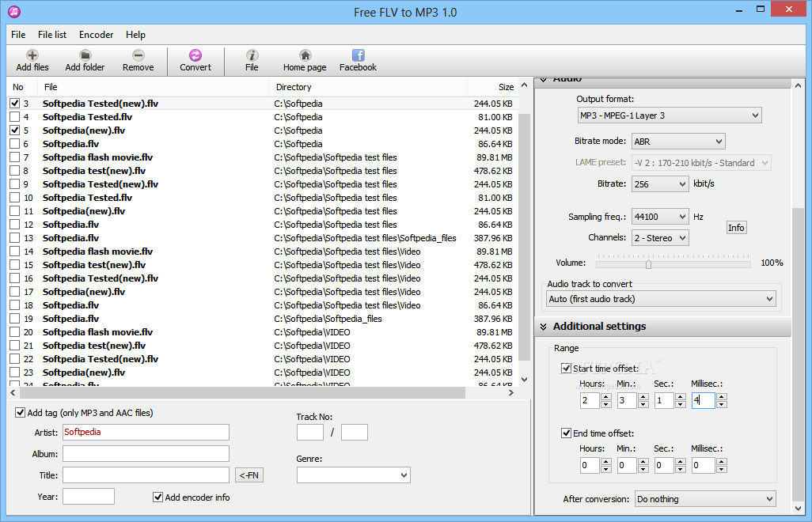812x522 pixels.
Task: Open the Sampling freq. dropdown
Action: [660, 217]
